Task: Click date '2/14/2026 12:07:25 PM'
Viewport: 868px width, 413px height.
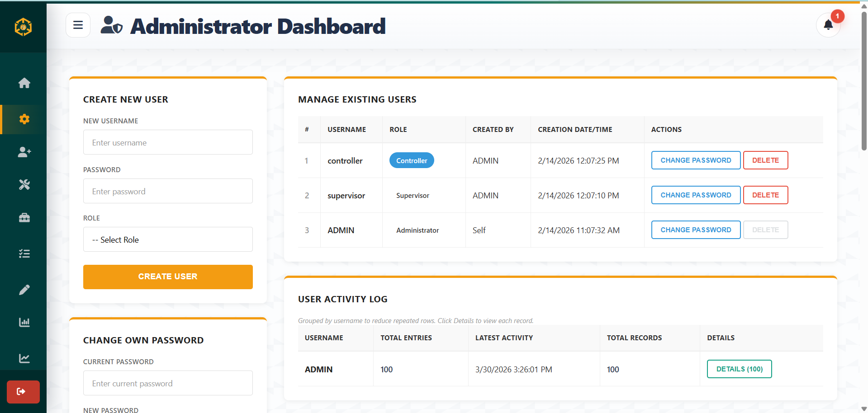Action: pos(578,161)
